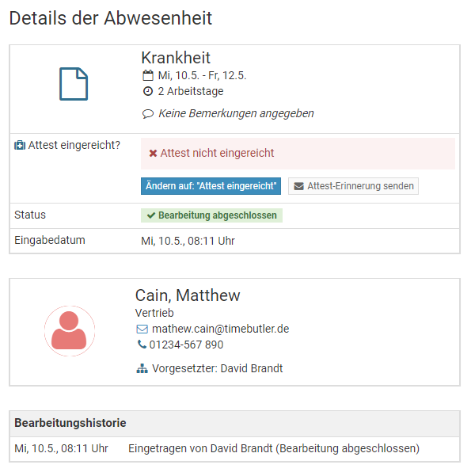Click the Attest nicht eingereicht alert box
The image size is (471, 476).
(298, 154)
